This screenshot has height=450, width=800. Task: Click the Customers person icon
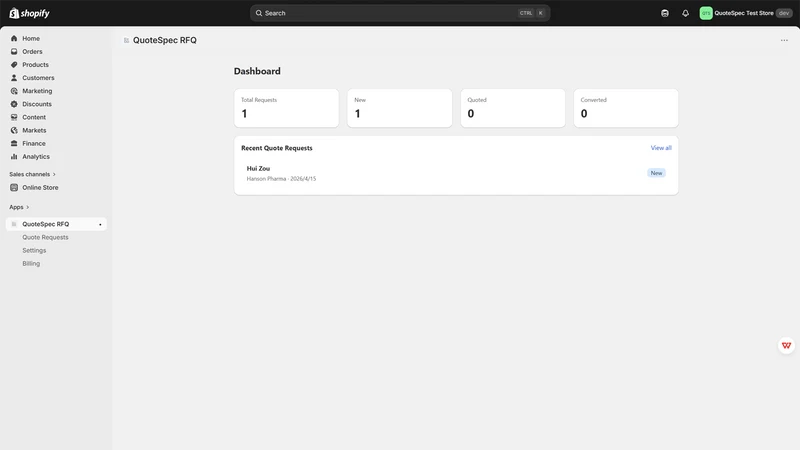point(14,78)
